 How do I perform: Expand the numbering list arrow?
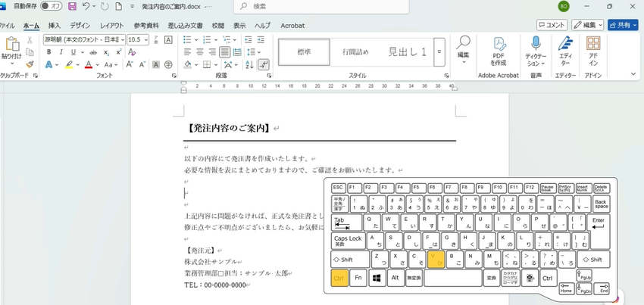coord(216,40)
